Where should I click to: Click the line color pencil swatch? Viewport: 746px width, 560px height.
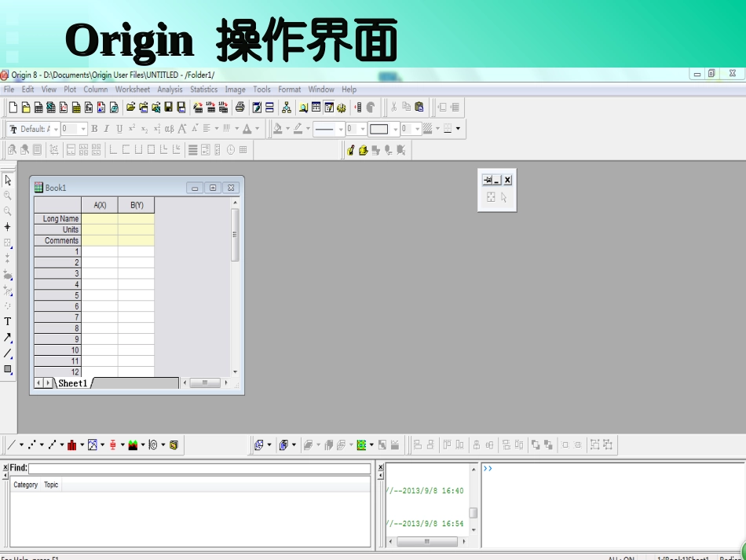click(x=298, y=129)
